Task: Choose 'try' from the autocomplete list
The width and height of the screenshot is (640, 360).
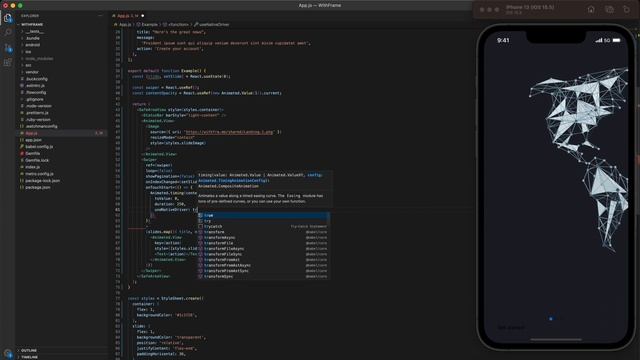Action: [x=262, y=221]
